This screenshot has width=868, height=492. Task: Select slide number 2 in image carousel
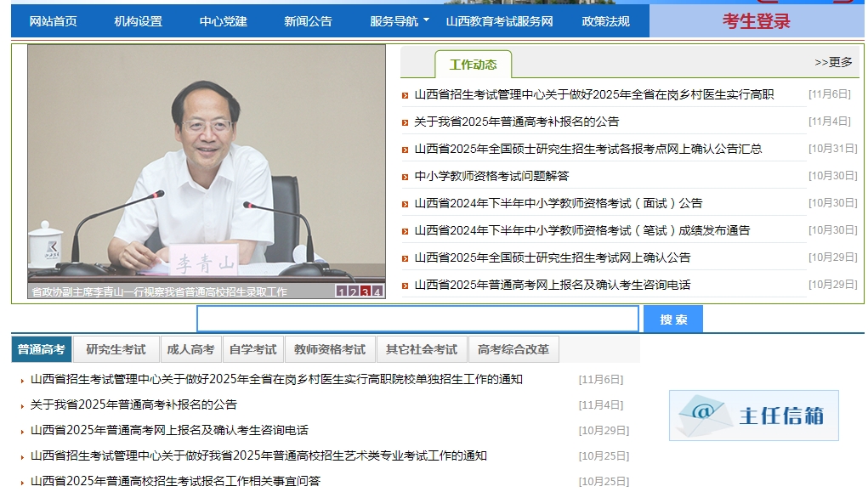[x=353, y=292]
